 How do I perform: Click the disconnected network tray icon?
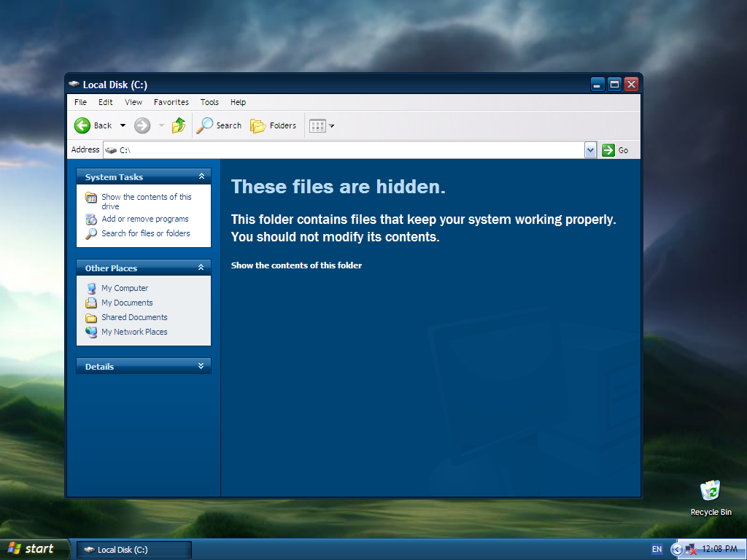(690, 550)
